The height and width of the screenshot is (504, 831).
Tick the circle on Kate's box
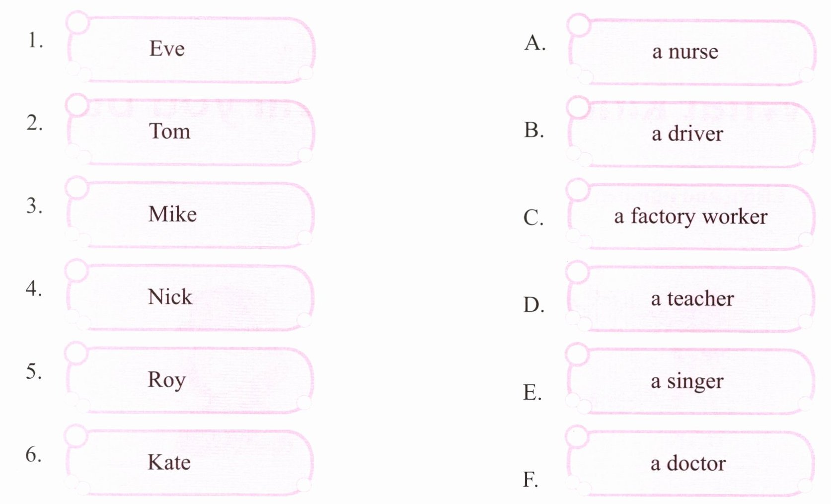76,435
